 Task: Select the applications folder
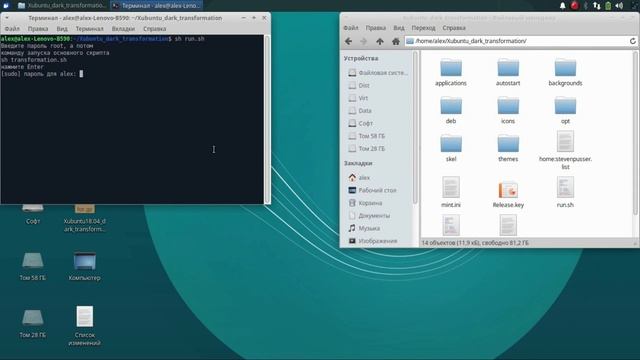pos(451,72)
